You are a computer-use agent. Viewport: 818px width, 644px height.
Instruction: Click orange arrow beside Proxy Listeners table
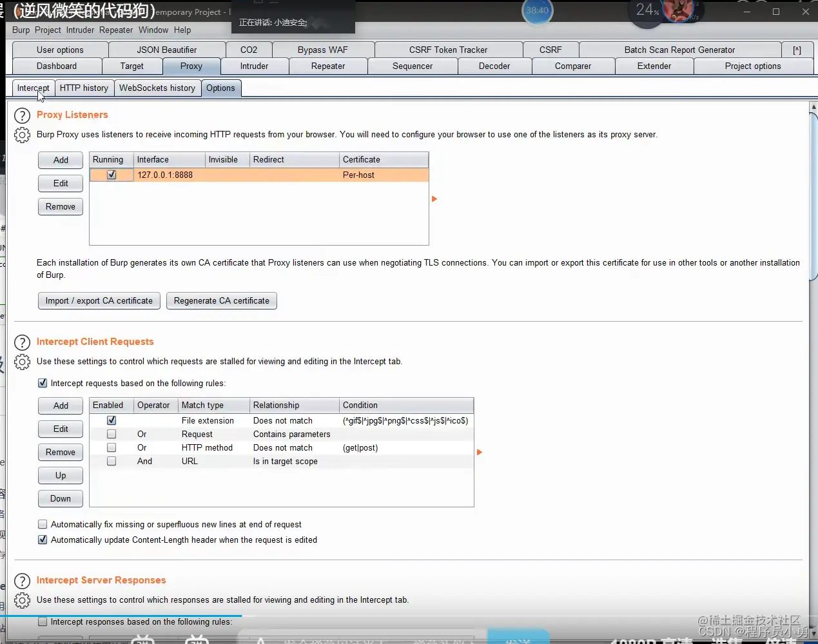coord(434,199)
